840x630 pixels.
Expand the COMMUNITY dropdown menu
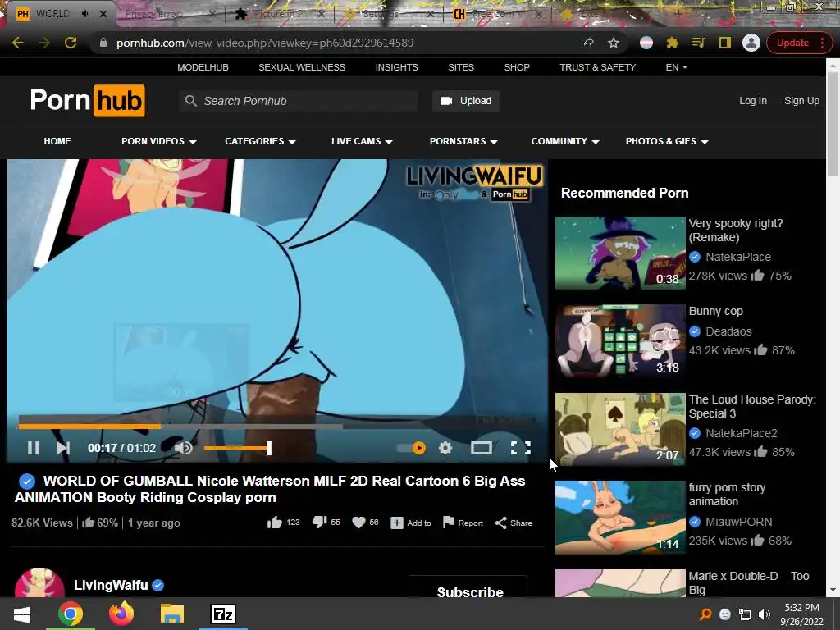(x=564, y=141)
